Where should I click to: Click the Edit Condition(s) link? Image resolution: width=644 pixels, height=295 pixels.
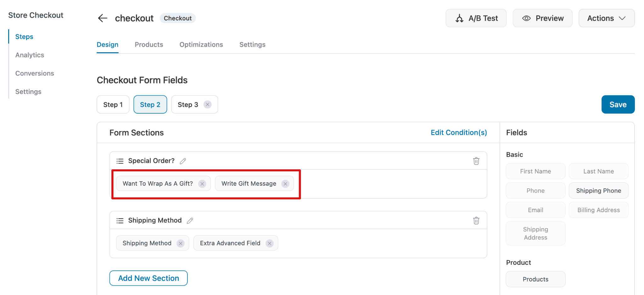click(x=458, y=133)
